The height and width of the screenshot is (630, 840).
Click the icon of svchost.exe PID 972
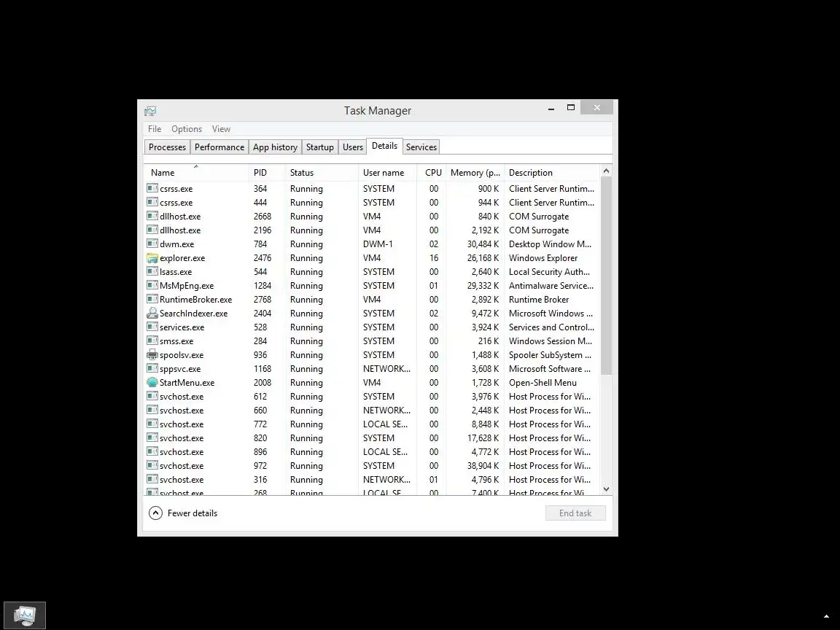pyautogui.click(x=152, y=465)
